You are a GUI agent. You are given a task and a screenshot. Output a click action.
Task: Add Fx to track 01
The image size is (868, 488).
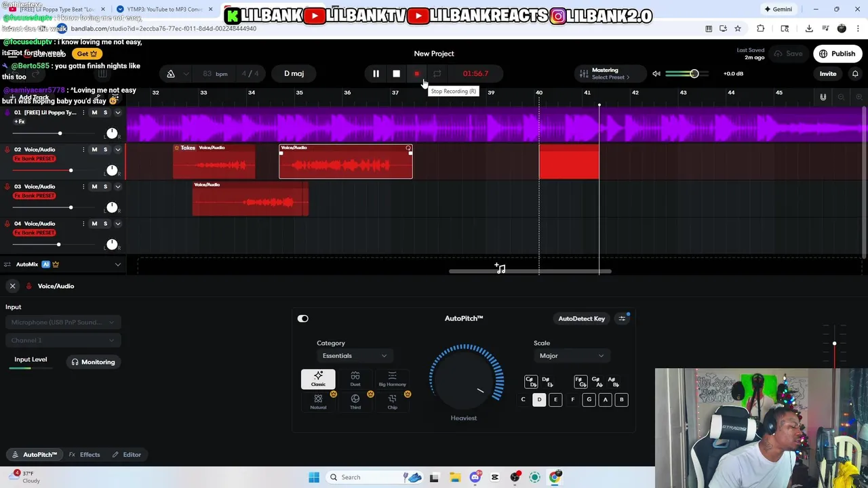pos(20,122)
